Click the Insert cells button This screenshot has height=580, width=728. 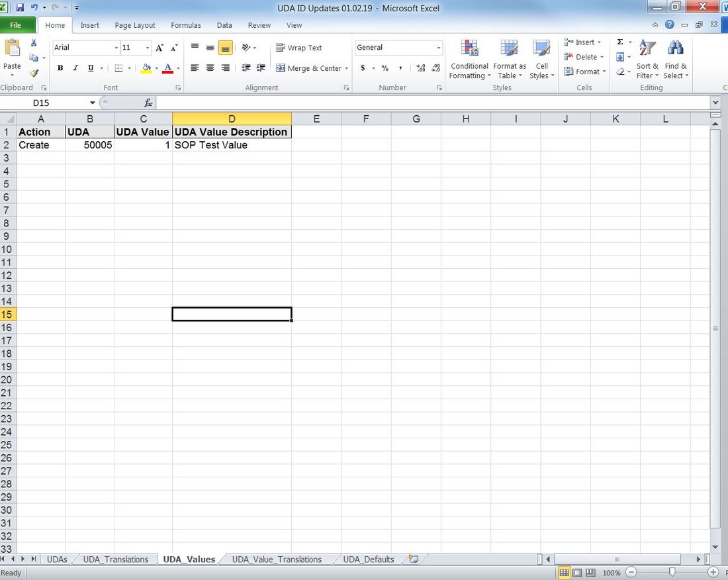pos(582,42)
